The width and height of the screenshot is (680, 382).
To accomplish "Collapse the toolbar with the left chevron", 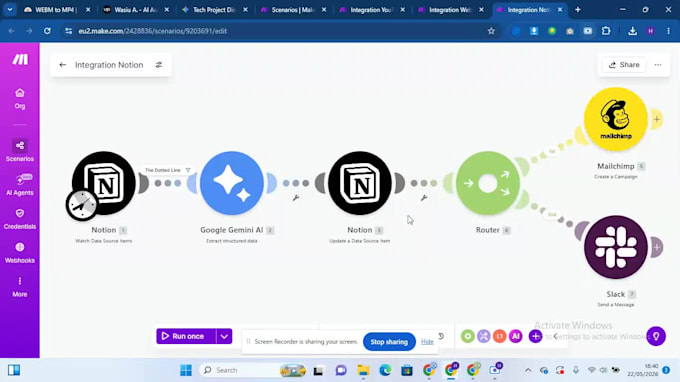I will (x=556, y=336).
